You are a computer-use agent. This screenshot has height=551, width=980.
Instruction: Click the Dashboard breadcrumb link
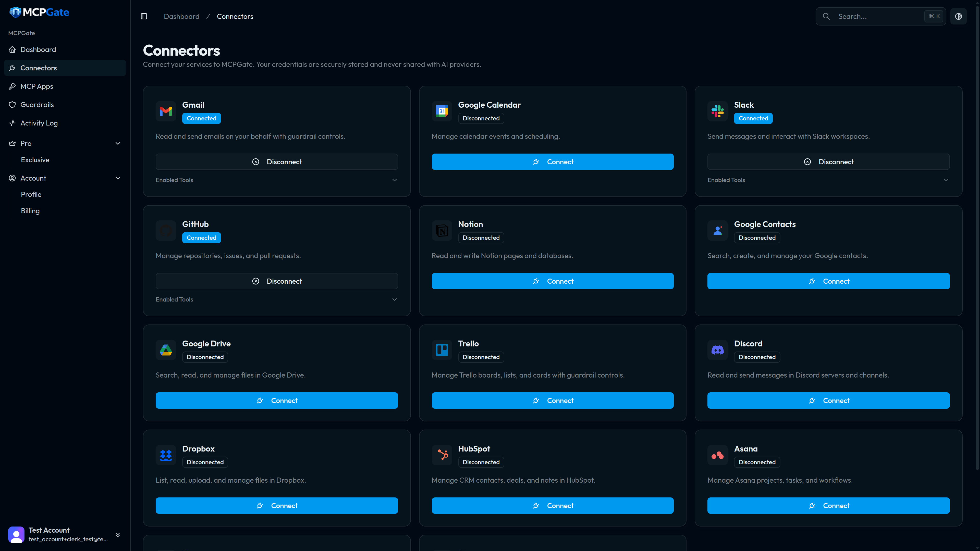pyautogui.click(x=181, y=16)
